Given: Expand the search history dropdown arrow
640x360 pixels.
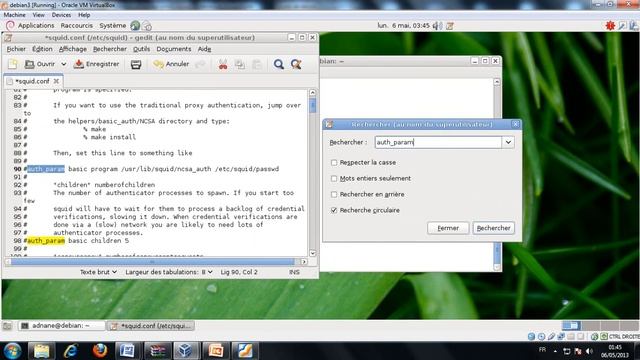Looking at the screenshot, I should [508, 142].
